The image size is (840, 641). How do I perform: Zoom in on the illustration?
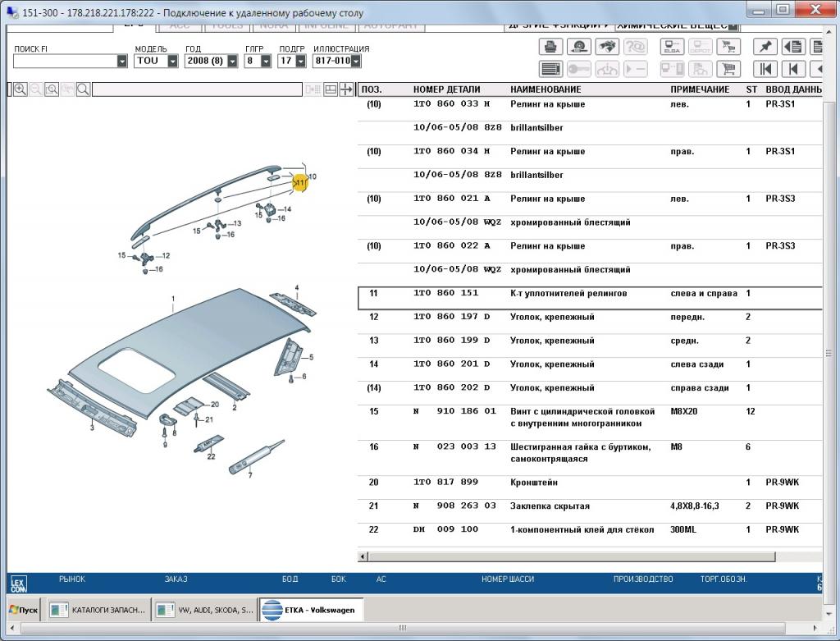[20, 89]
